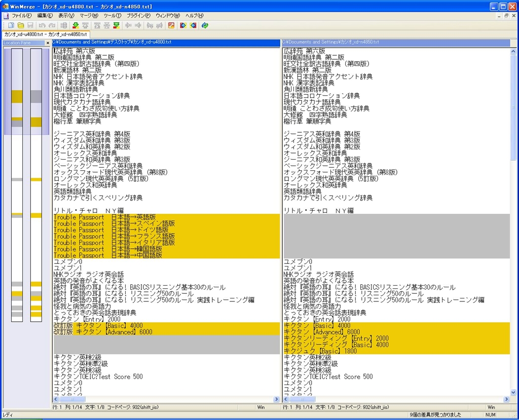Click 怪我と病気の英語力 in left pane
This screenshot has width=519, height=420.
click(x=82, y=307)
